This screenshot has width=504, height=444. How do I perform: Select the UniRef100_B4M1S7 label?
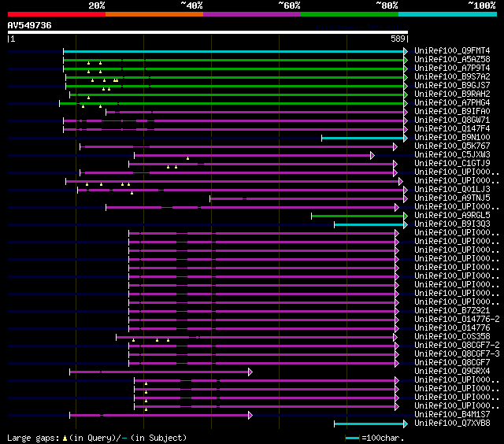[452, 415]
